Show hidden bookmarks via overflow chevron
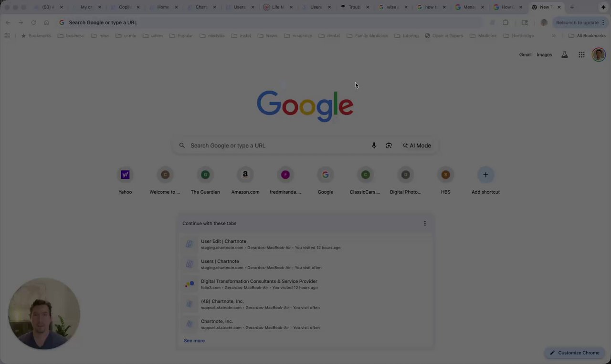611x364 pixels. [x=554, y=36]
